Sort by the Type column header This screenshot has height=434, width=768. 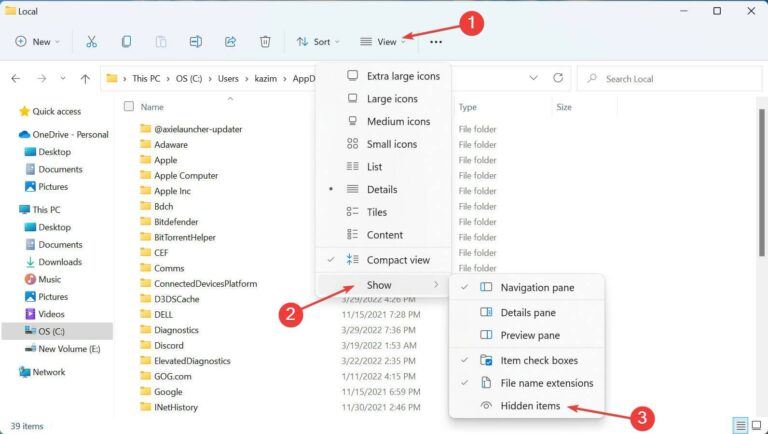[468, 107]
